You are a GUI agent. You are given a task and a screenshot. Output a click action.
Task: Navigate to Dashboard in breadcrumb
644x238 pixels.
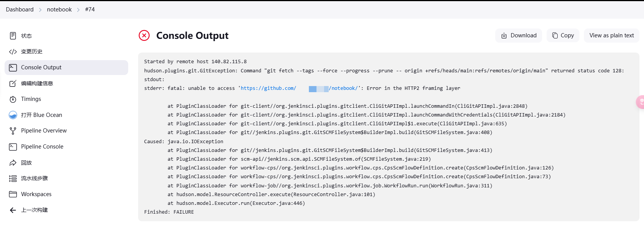(20, 10)
